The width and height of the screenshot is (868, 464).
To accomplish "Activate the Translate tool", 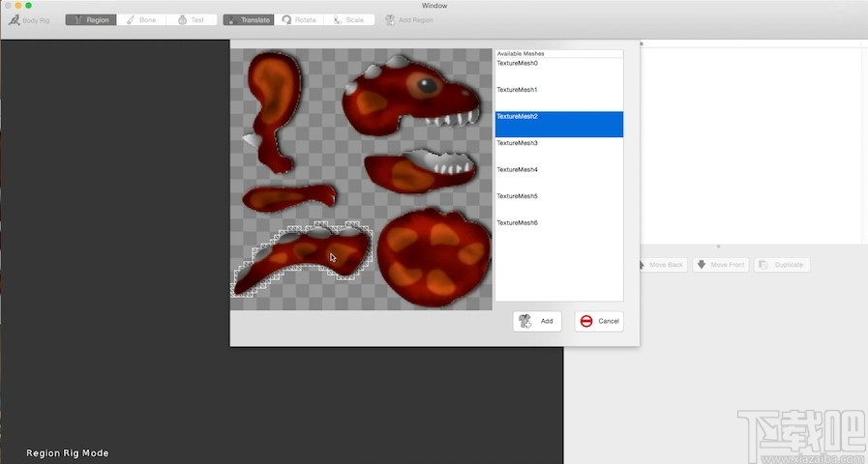I will tap(249, 20).
